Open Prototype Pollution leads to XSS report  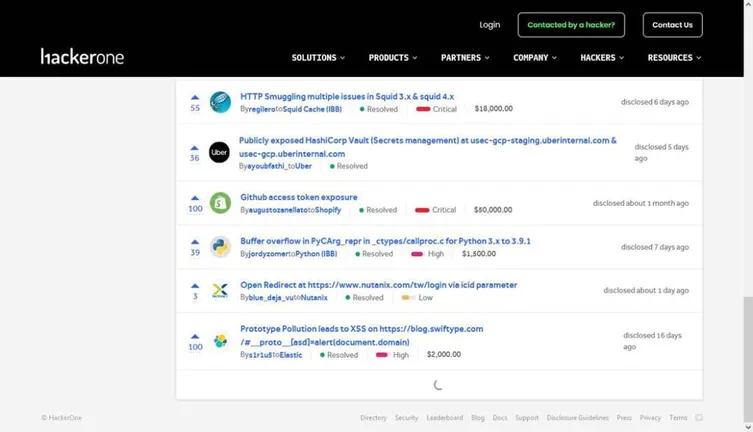click(x=362, y=335)
